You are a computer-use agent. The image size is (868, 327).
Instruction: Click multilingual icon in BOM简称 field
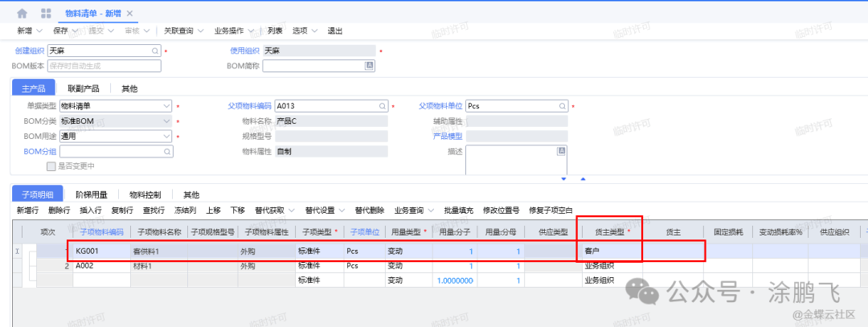coord(370,66)
